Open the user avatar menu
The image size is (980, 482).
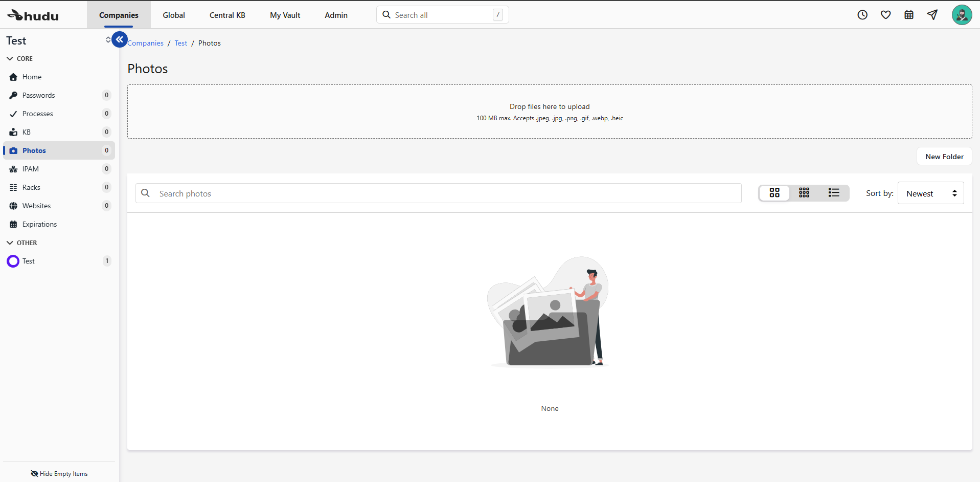tap(962, 15)
